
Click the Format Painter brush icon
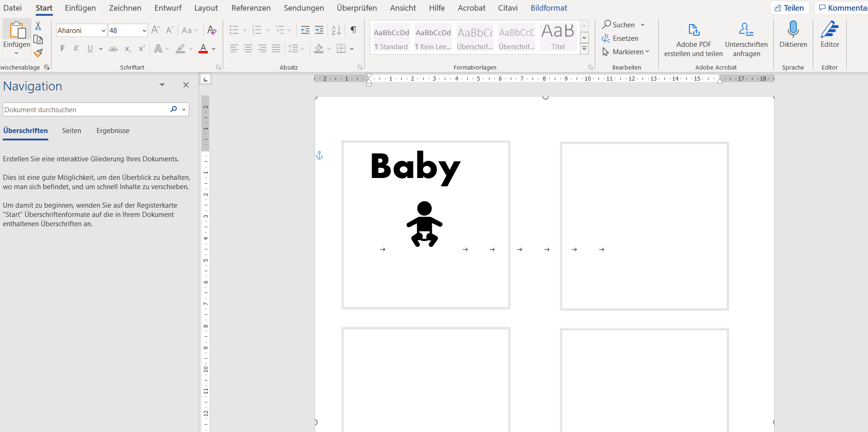(38, 53)
